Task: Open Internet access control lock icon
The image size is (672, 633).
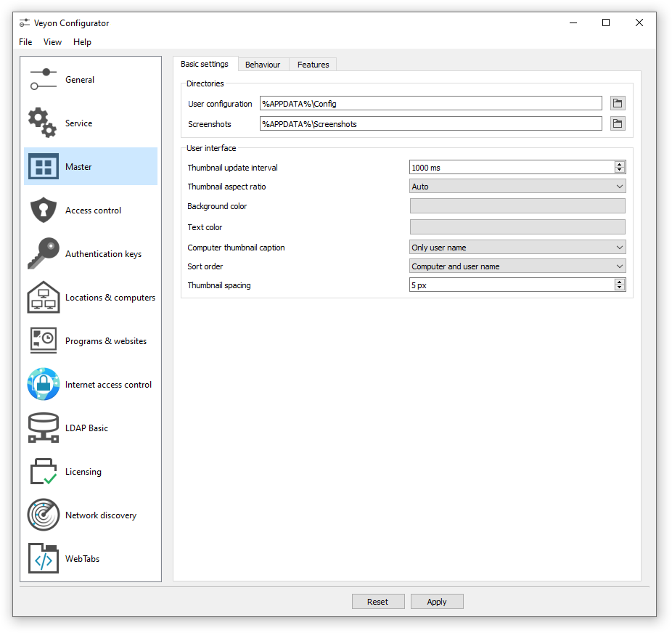Action: pos(43,385)
